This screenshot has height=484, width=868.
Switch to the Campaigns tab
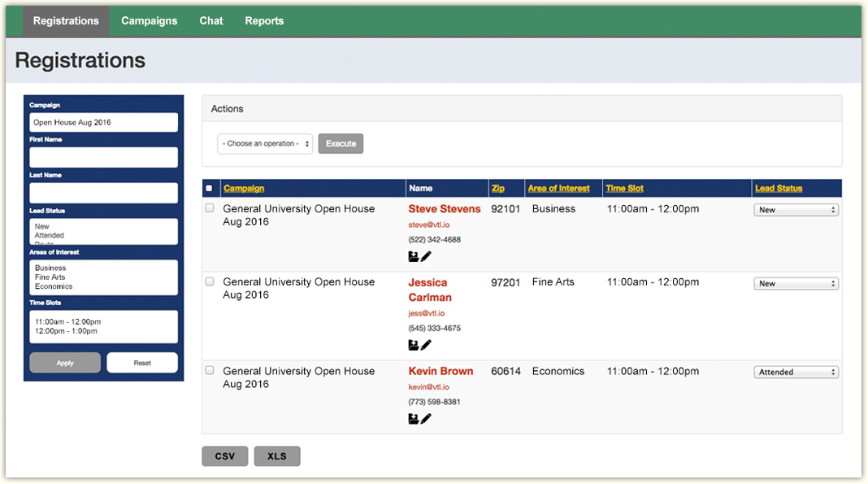tap(149, 21)
